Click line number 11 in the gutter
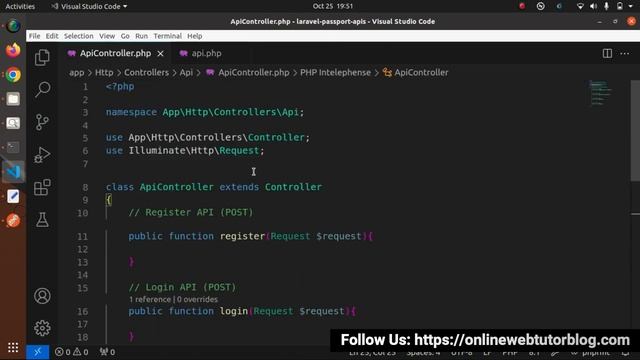 pos(82,237)
